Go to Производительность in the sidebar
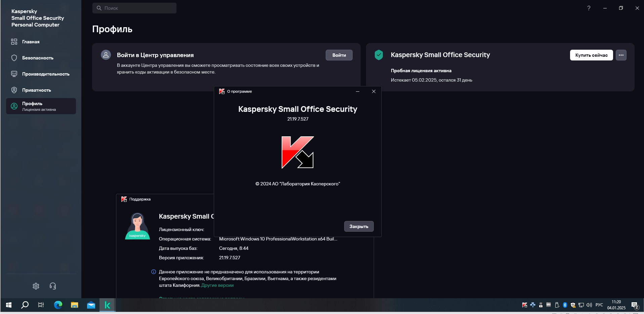Viewport: 644px width, 314px height. tap(41, 74)
